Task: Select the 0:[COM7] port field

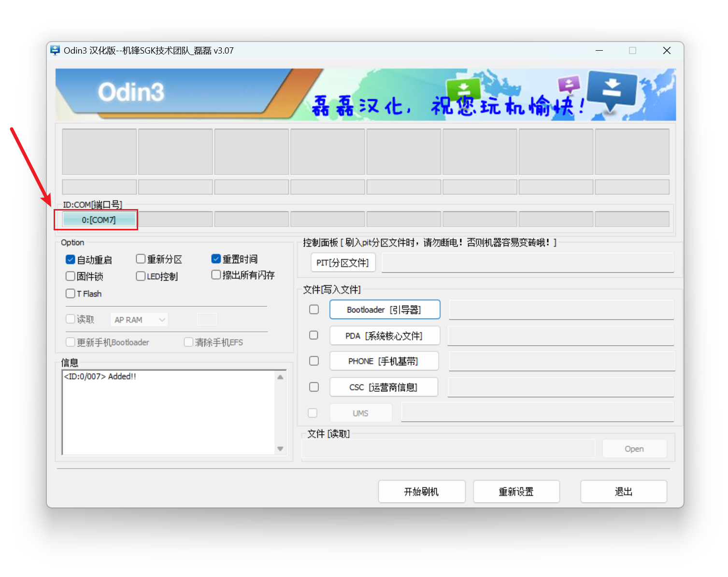Action: point(99,220)
